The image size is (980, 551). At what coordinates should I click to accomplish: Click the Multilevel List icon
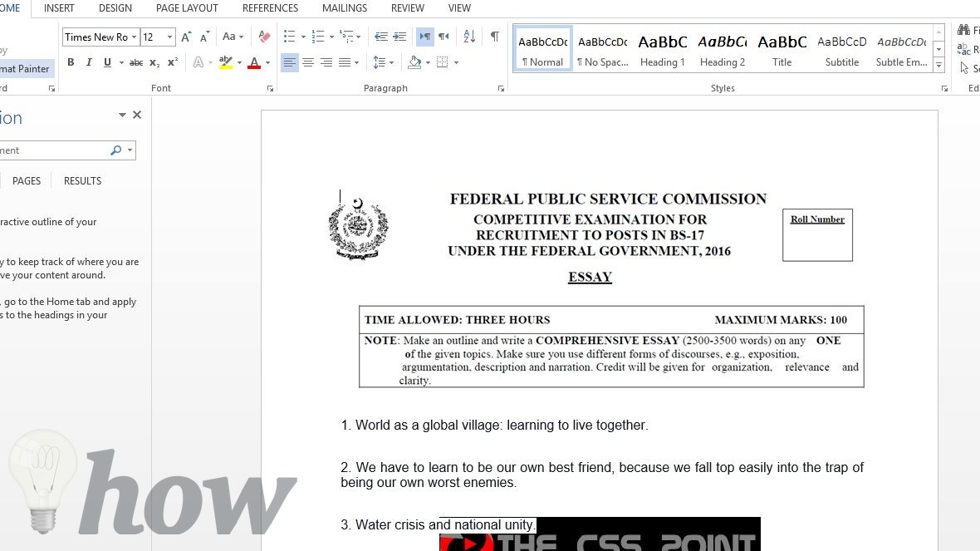point(346,37)
